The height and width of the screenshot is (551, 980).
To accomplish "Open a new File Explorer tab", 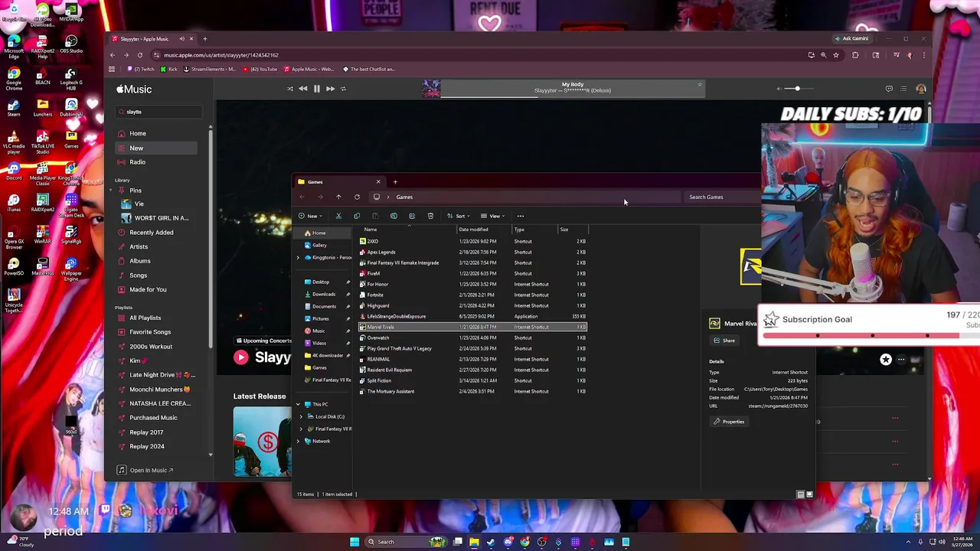I will (x=395, y=182).
